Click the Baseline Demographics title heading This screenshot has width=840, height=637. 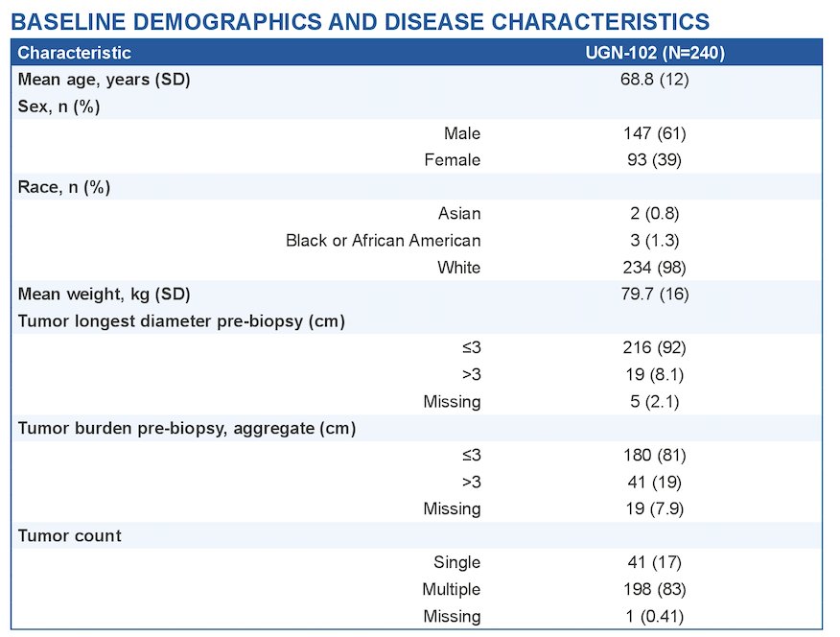point(360,21)
